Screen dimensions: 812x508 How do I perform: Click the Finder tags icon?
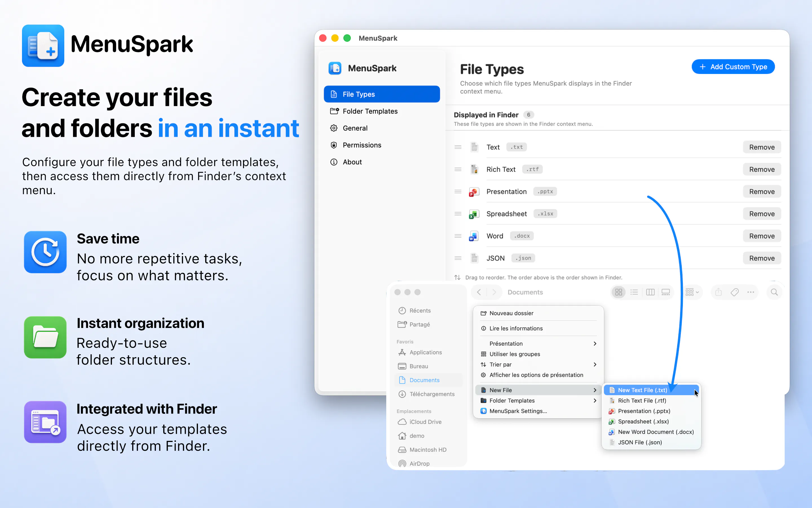coord(734,292)
